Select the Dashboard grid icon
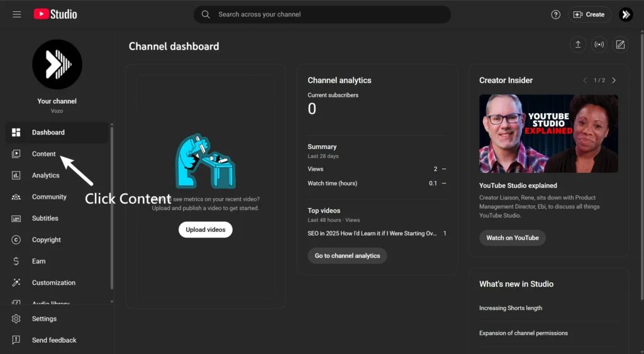The image size is (644, 354). point(16,132)
